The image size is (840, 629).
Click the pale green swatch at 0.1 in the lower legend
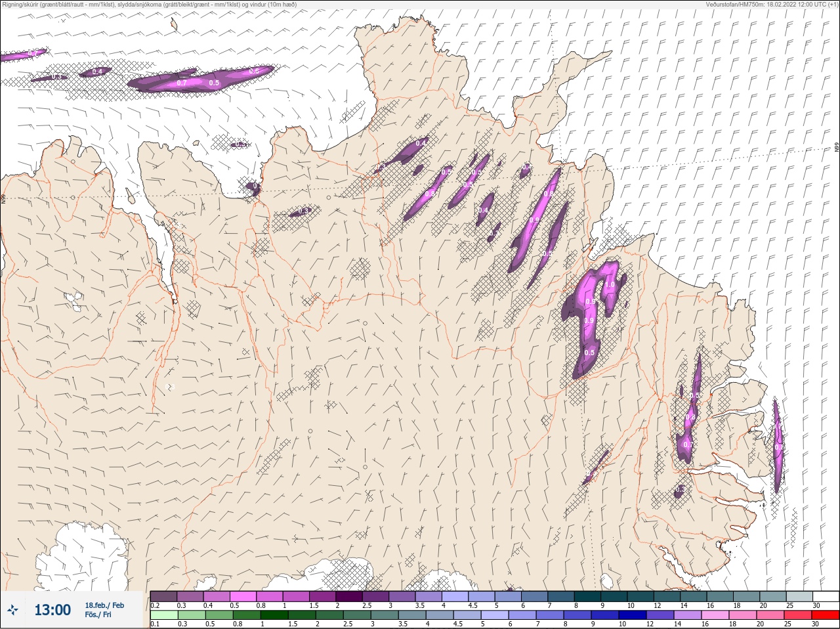[163, 615]
